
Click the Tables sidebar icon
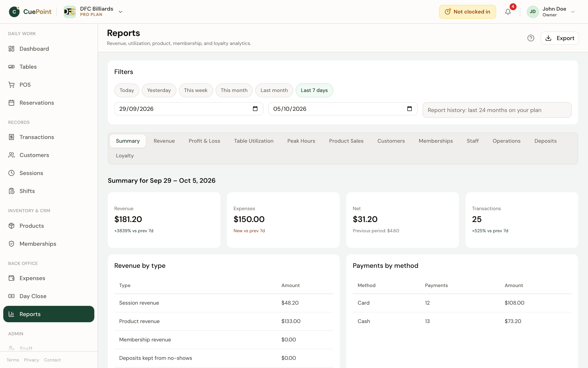11,67
